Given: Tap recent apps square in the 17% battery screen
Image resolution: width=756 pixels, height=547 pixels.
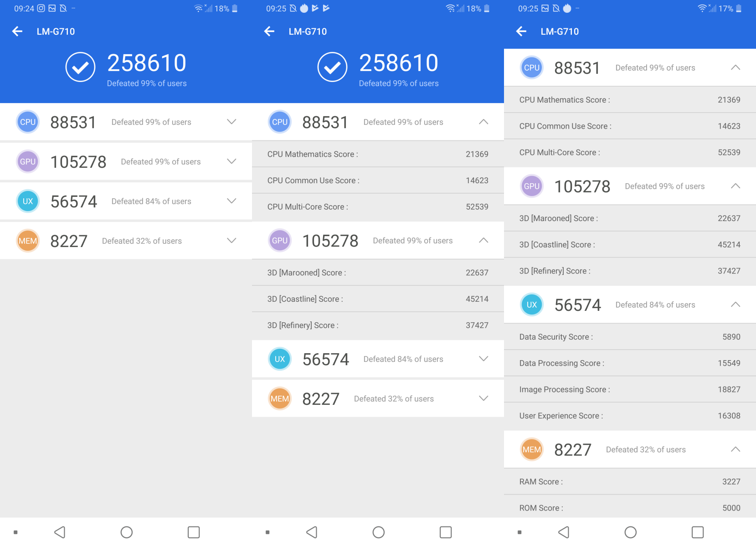Looking at the screenshot, I should (698, 532).
